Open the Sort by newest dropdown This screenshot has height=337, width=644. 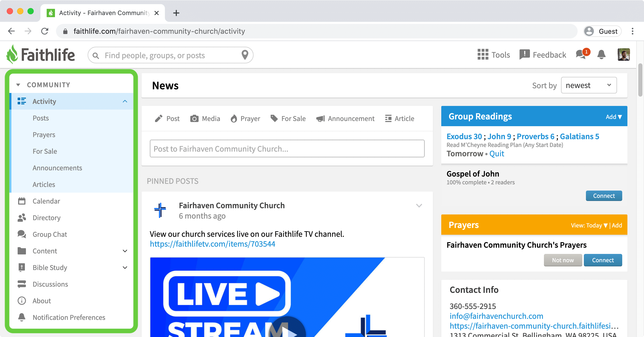tap(589, 85)
